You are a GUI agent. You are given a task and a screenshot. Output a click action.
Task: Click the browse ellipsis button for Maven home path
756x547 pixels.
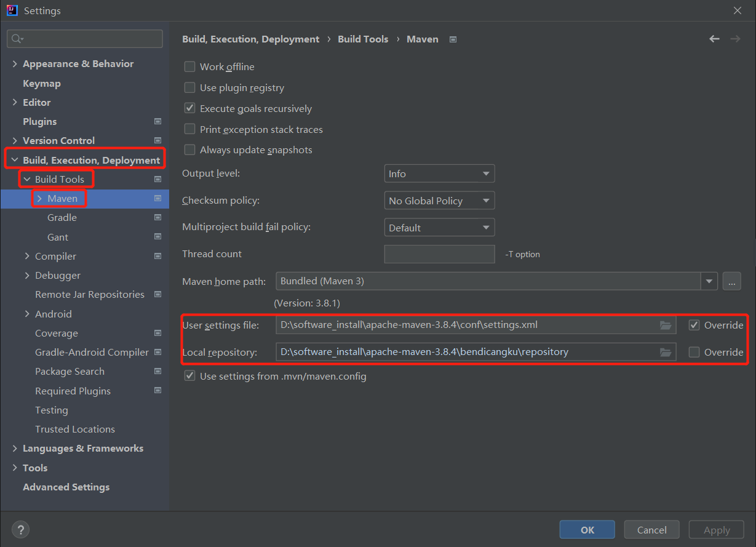point(731,281)
